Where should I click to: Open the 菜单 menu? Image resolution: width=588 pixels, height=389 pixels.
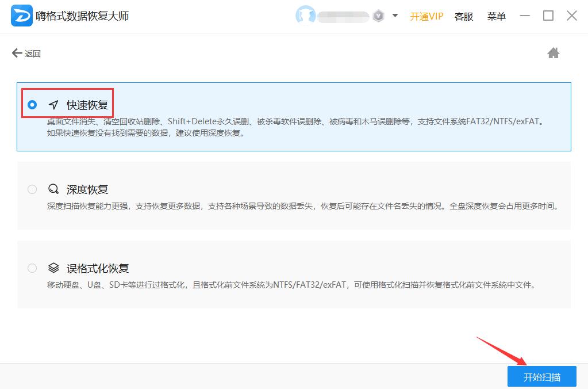[495, 17]
